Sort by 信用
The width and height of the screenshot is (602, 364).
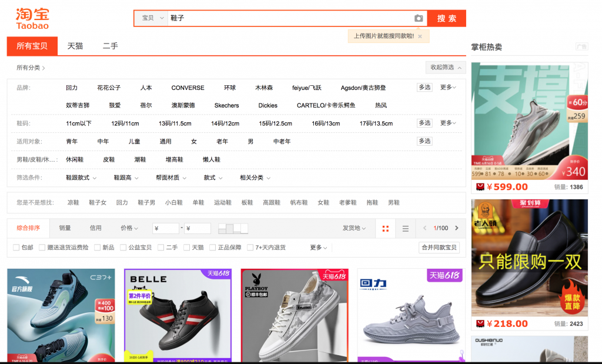[x=96, y=228]
